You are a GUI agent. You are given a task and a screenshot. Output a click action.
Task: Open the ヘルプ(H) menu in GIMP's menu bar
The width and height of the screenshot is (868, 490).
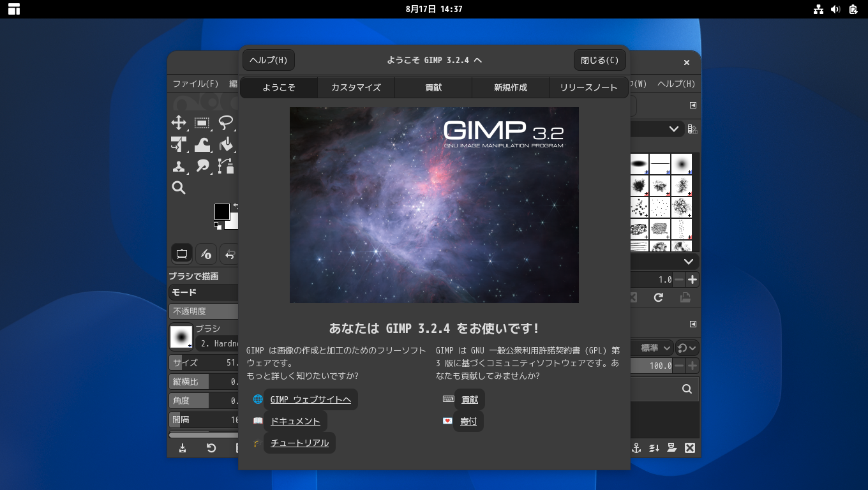click(x=676, y=84)
